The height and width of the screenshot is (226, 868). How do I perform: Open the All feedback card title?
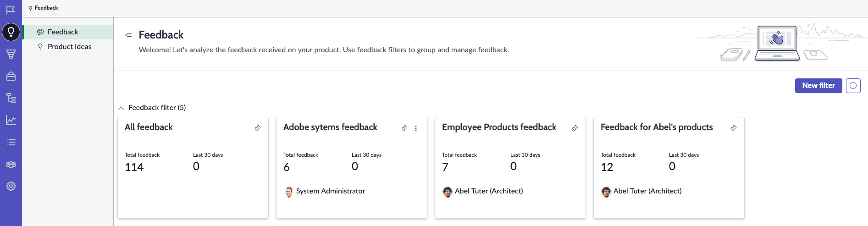(149, 127)
